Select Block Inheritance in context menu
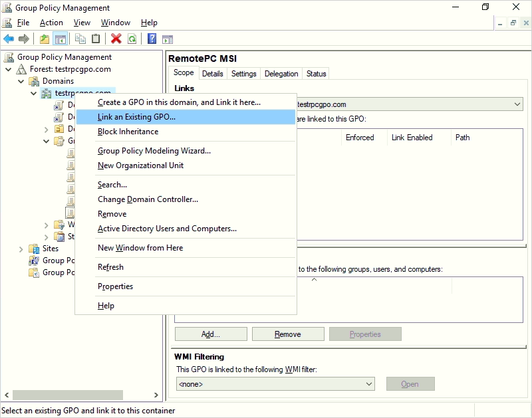The height and width of the screenshot is (418, 532). 128,132
